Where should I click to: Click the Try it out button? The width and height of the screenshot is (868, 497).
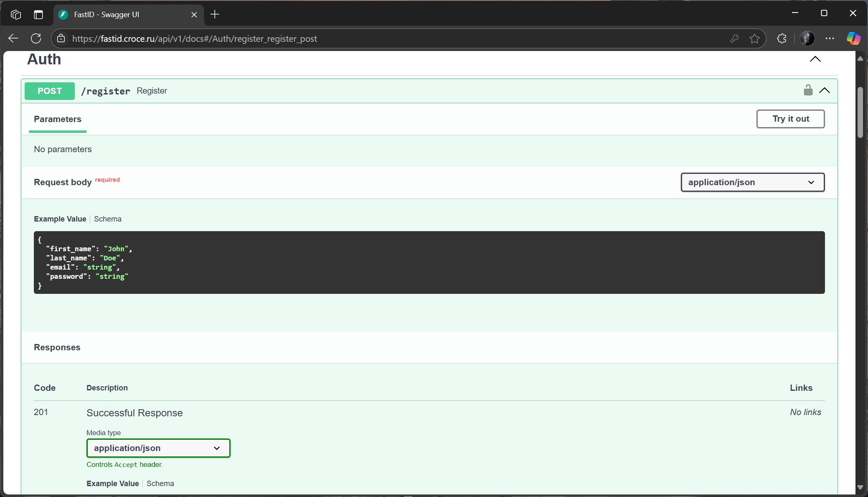pyautogui.click(x=790, y=119)
